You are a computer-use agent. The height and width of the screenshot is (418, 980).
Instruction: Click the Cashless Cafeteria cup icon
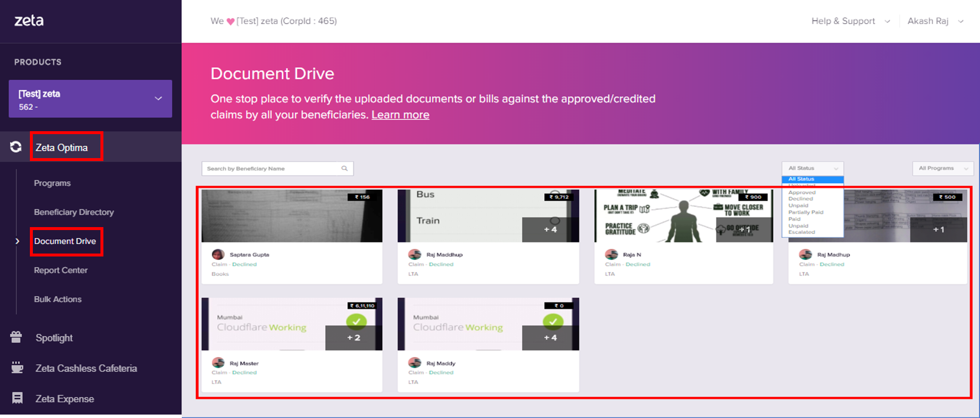point(17,368)
